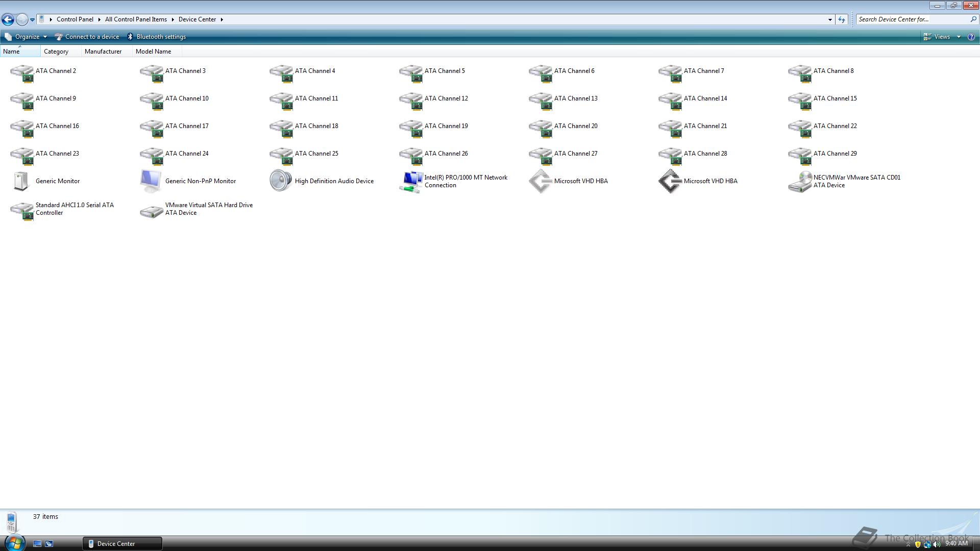Click the network tray icon
Viewport: 980px width, 551px height.
click(x=927, y=544)
